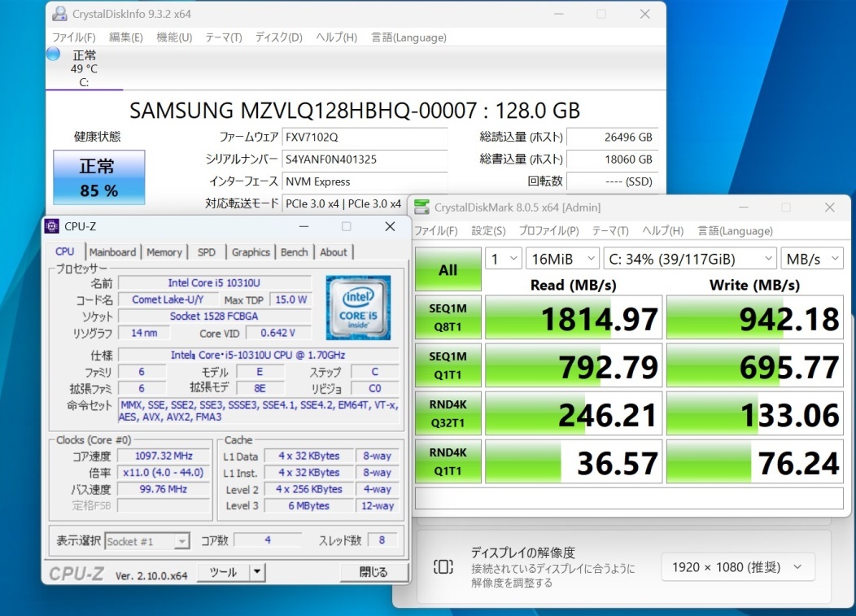
Task: Open the test count dropdown showing 1
Action: 504,258
